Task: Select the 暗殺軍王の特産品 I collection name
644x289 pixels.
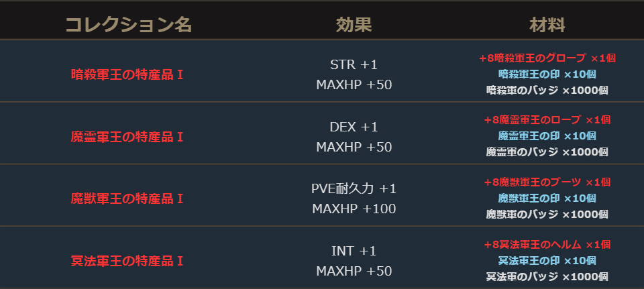Action: (x=127, y=74)
